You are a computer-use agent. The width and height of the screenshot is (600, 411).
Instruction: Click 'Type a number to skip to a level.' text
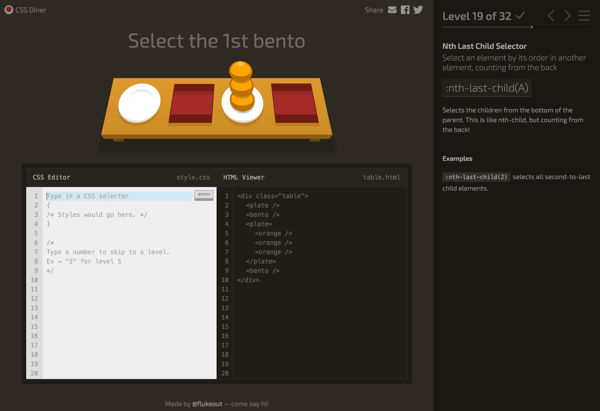pos(108,252)
